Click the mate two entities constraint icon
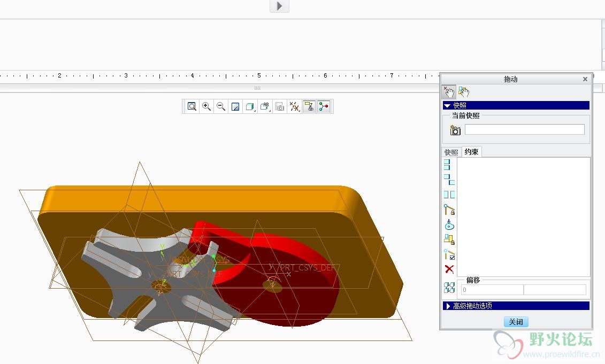 (449, 180)
